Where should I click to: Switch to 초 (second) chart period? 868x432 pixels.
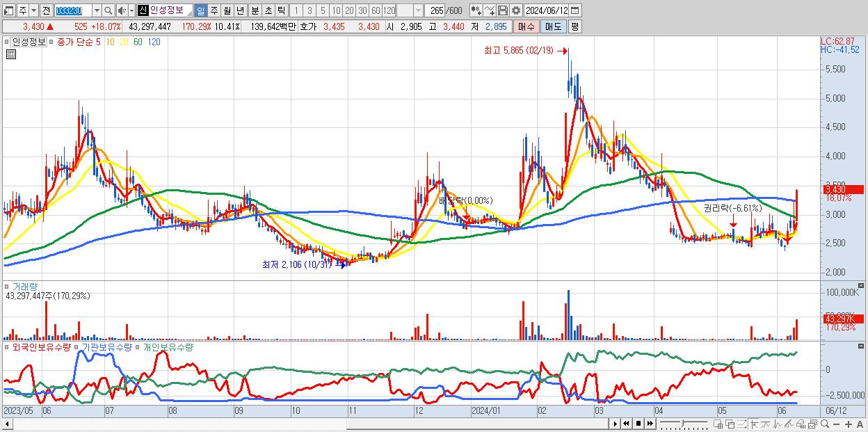click(268, 10)
